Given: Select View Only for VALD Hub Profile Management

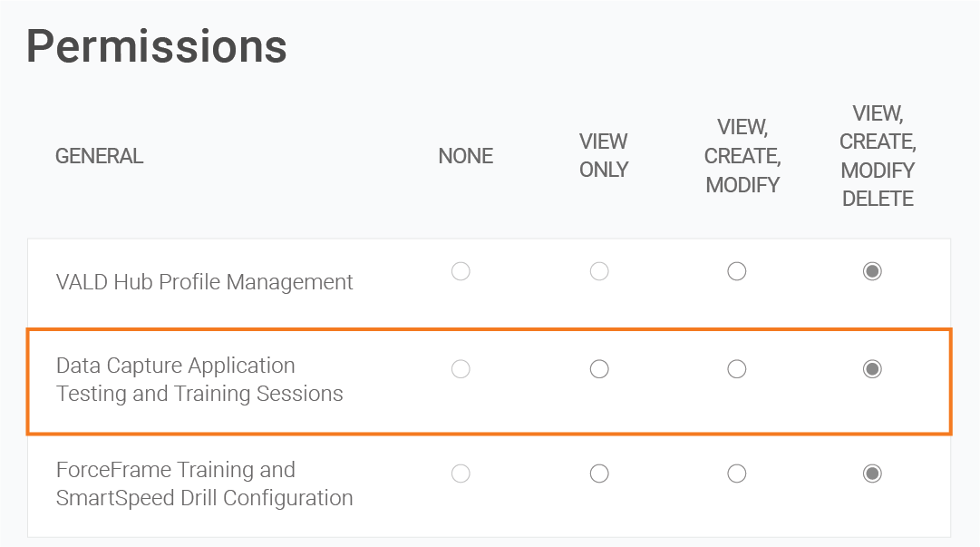Looking at the screenshot, I should (599, 270).
